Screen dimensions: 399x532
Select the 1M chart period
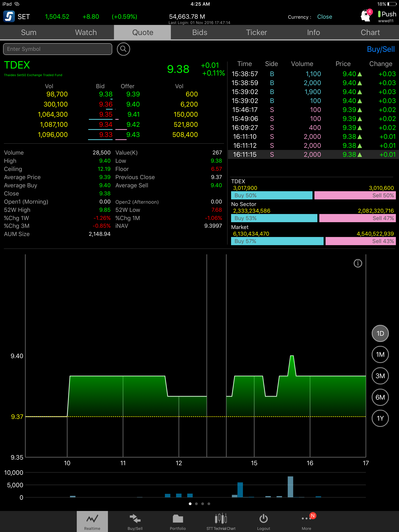tap(380, 355)
